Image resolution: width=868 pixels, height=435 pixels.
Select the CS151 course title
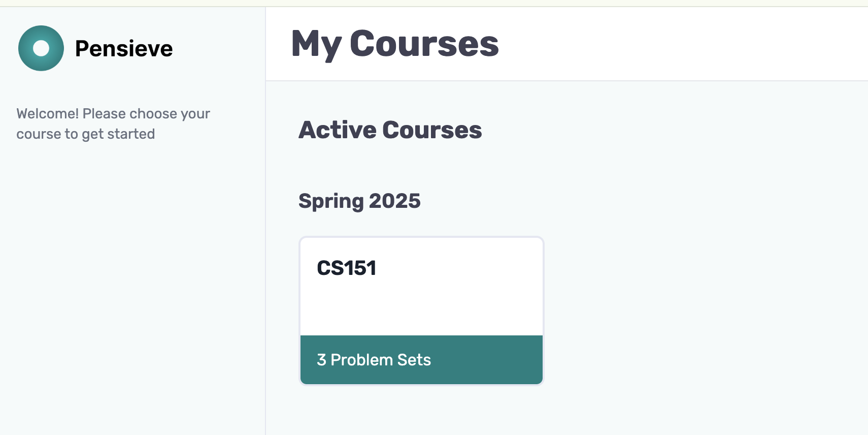346,268
